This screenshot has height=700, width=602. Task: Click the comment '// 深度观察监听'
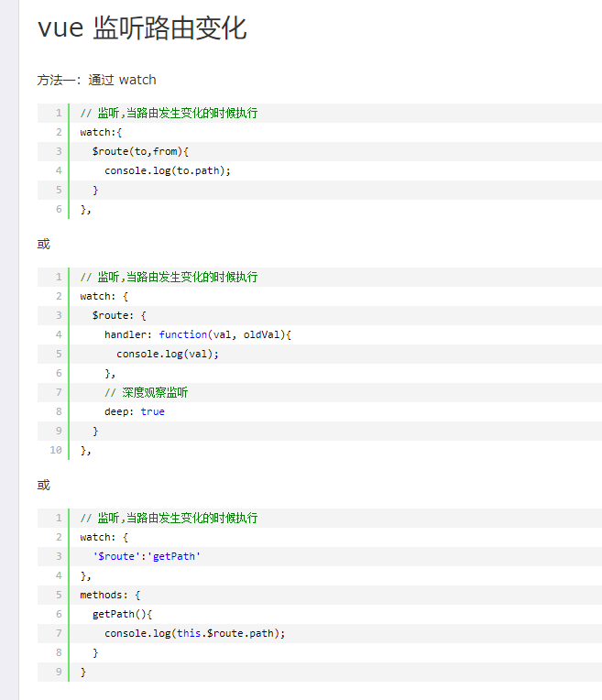(x=146, y=392)
